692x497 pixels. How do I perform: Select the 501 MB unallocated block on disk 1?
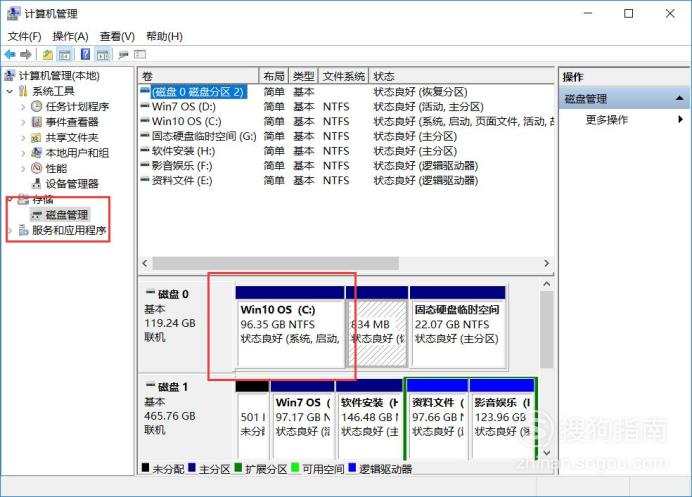tap(252, 419)
